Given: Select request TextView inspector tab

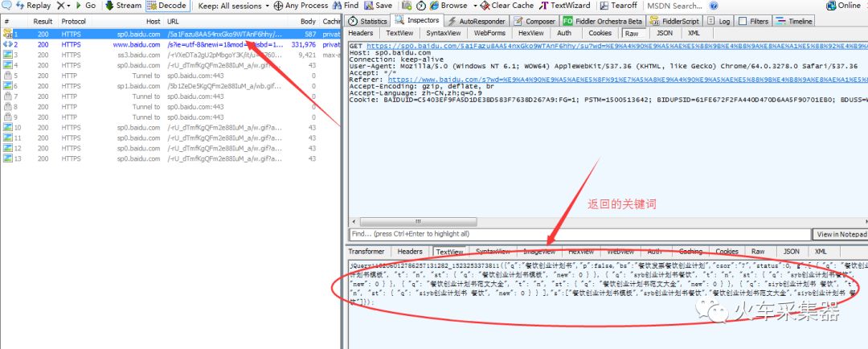Looking at the screenshot, I should [399, 33].
